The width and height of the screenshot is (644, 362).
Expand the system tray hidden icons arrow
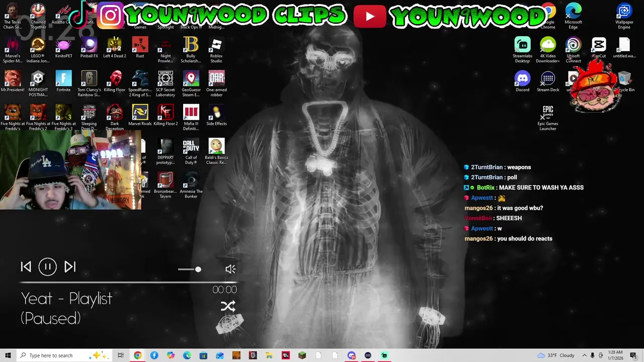(x=584, y=355)
